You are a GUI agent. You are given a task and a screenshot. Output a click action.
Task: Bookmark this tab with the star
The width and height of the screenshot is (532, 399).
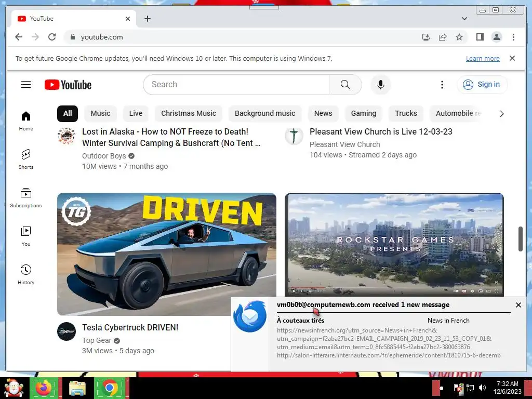[459, 37]
